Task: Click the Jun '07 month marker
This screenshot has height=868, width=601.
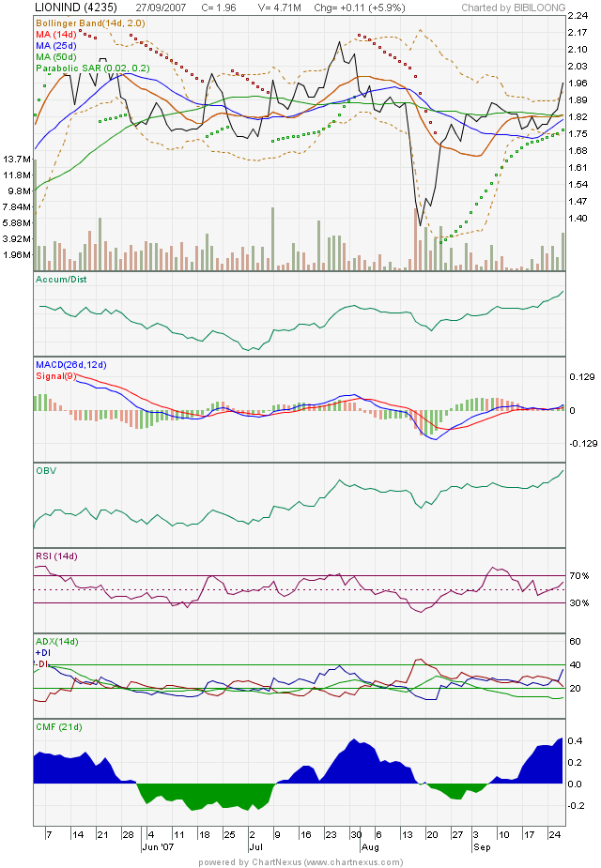Action: tap(156, 845)
